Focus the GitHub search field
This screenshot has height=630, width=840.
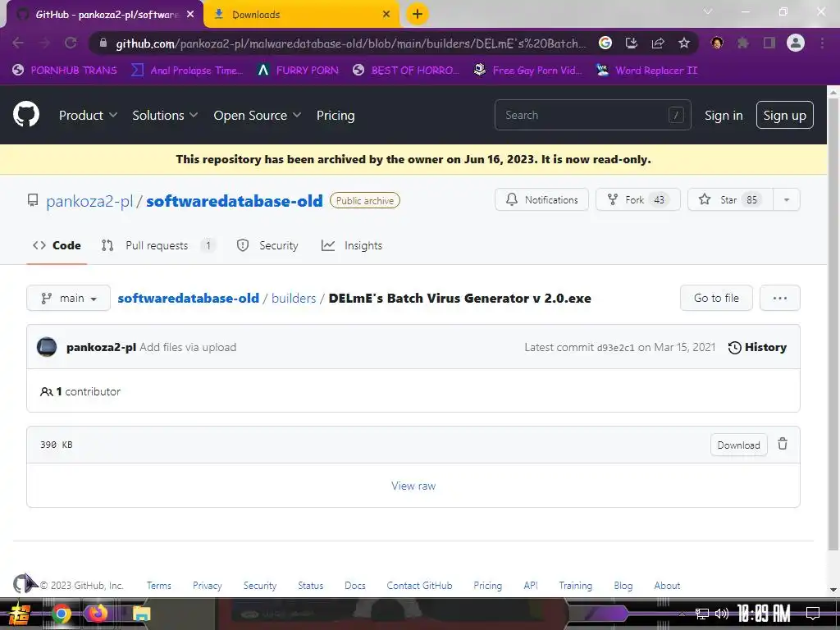[592, 115]
